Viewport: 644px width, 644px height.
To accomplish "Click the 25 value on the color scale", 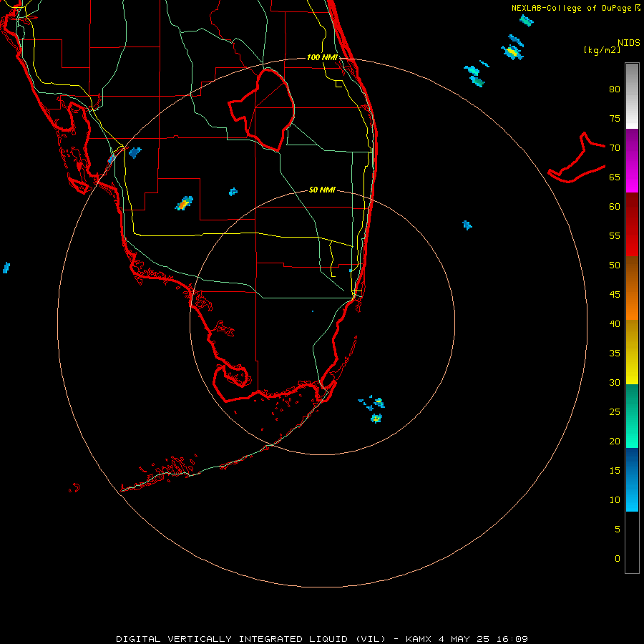I will tap(615, 411).
